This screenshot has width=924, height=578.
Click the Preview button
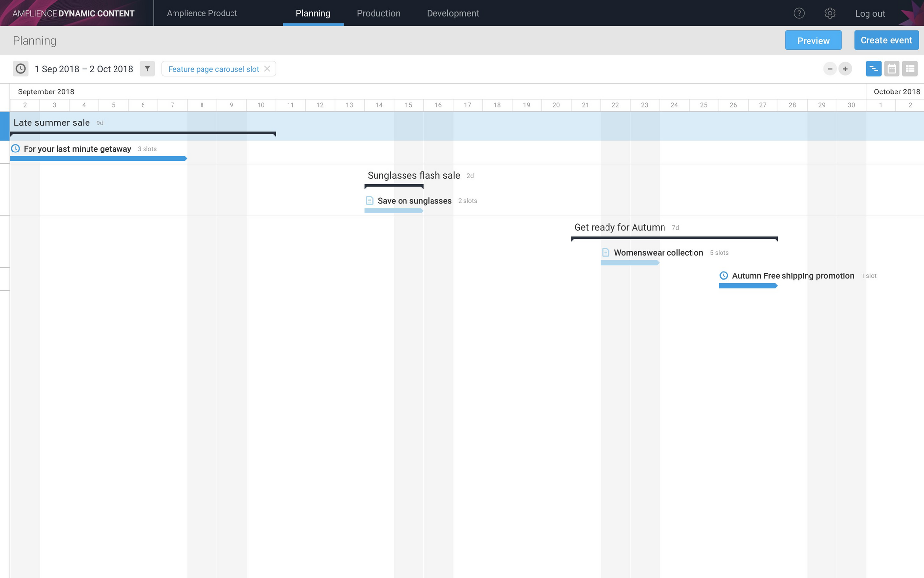coord(813,40)
